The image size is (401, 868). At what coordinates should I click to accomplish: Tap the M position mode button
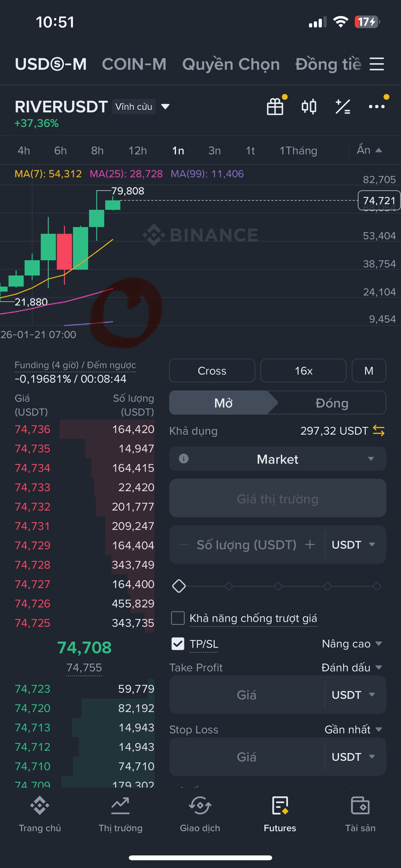[369, 371]
